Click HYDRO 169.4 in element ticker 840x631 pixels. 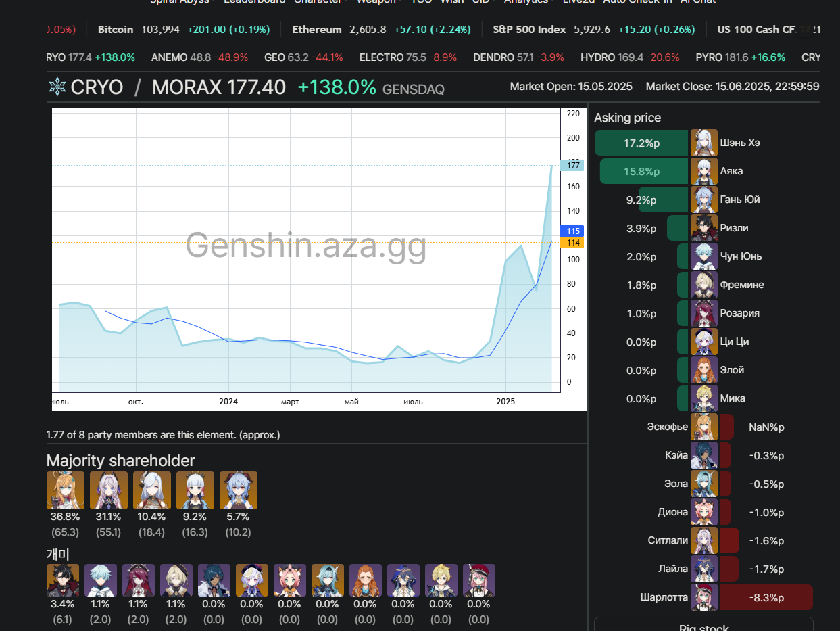630,57
